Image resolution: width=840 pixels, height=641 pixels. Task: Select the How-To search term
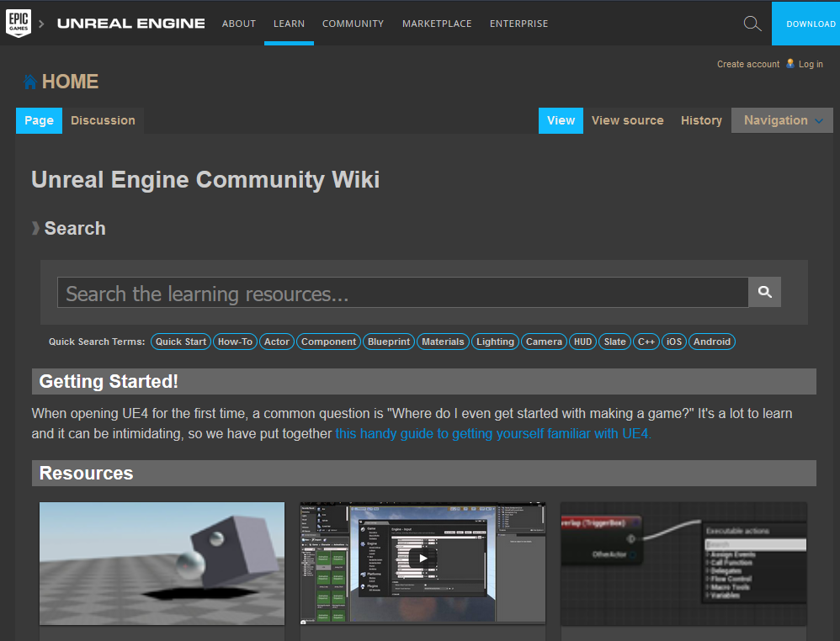tap(235, 342)
